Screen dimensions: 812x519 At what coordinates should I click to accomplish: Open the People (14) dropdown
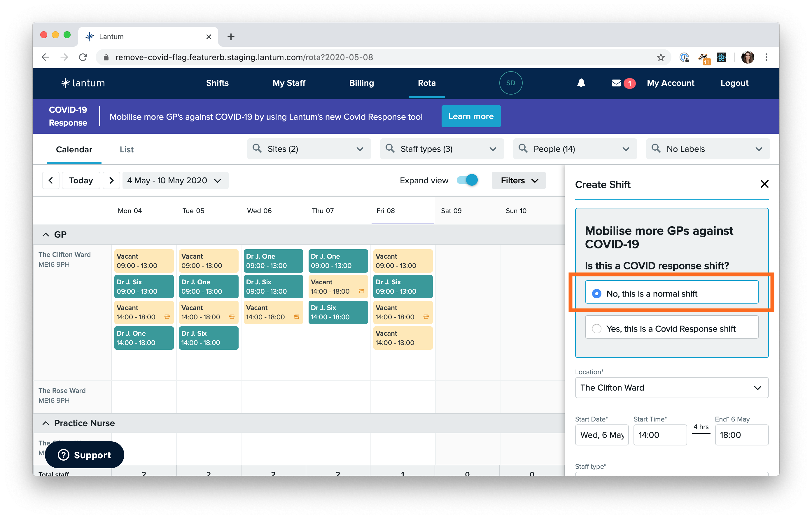[575, 149]
